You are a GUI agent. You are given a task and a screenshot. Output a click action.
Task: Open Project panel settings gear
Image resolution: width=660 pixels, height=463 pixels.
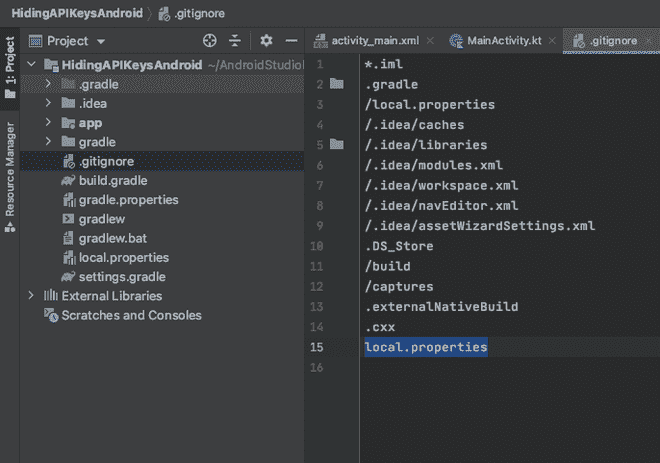click(x=266, y=41)
